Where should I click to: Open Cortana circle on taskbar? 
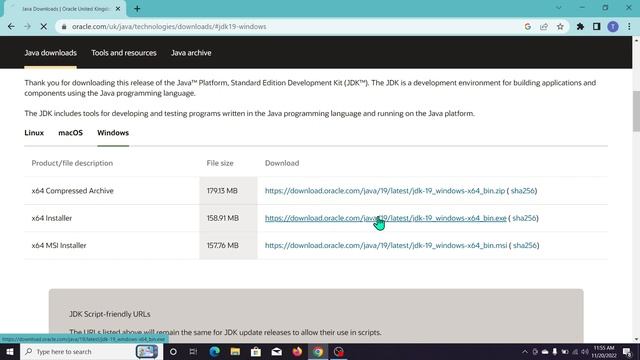pos(173,351)
